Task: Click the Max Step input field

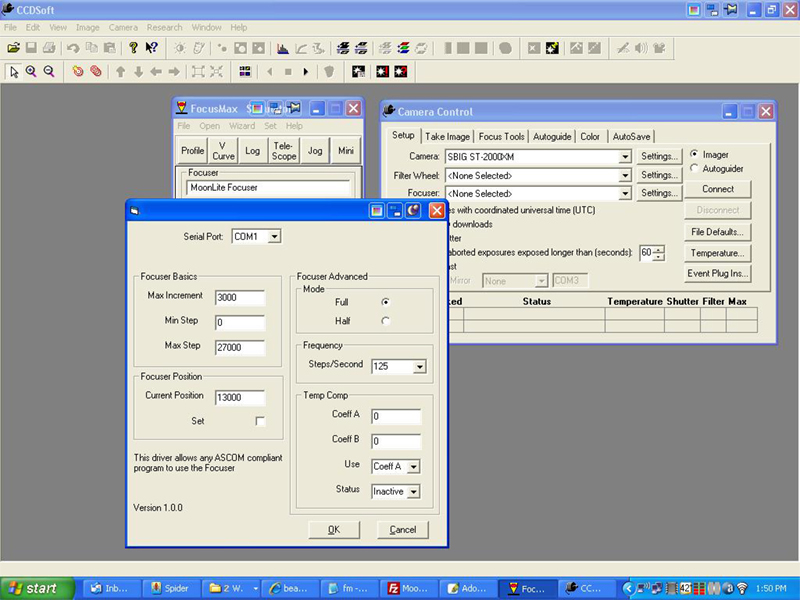Action: [240, 348]
